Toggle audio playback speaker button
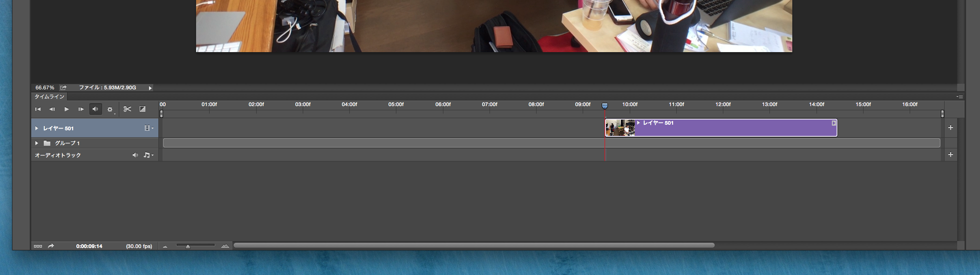 point(95,109)
